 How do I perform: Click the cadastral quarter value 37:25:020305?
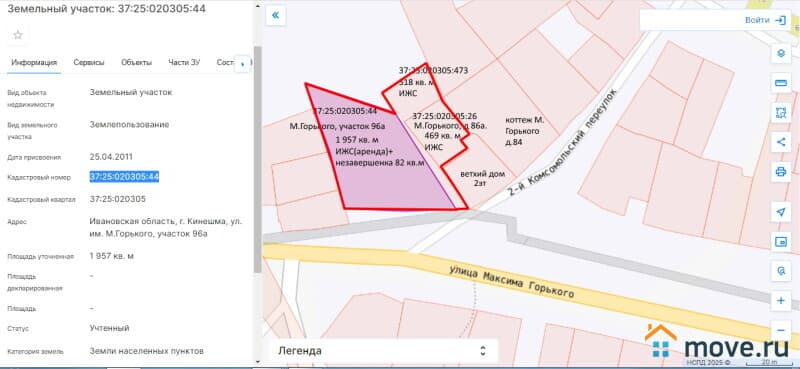[x=118, y=199]
